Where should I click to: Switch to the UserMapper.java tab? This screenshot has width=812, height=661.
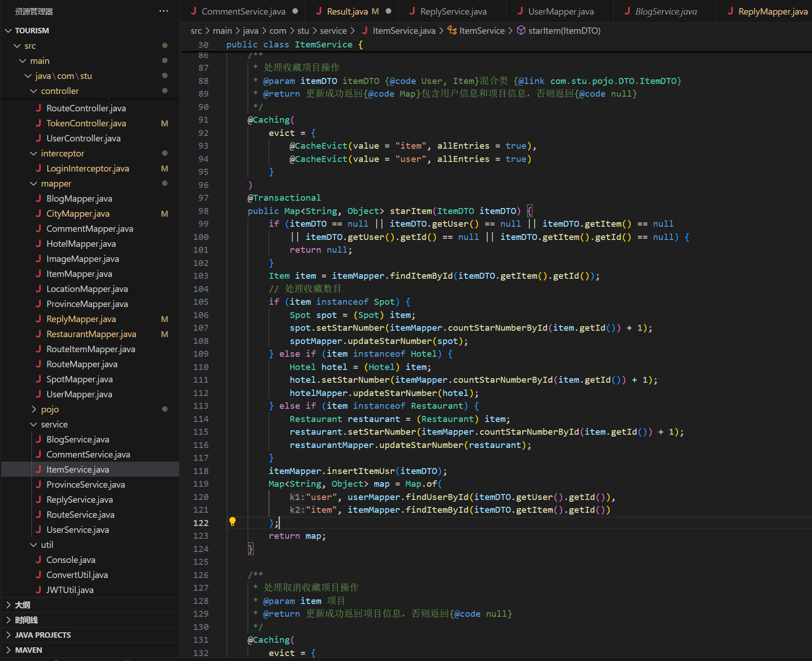point(560,11)
